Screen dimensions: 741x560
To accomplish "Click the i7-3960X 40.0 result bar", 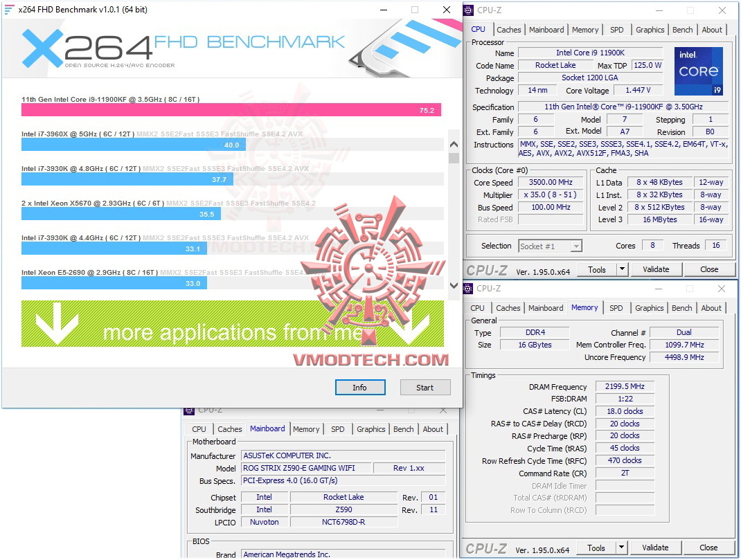I will click(133, 145).
